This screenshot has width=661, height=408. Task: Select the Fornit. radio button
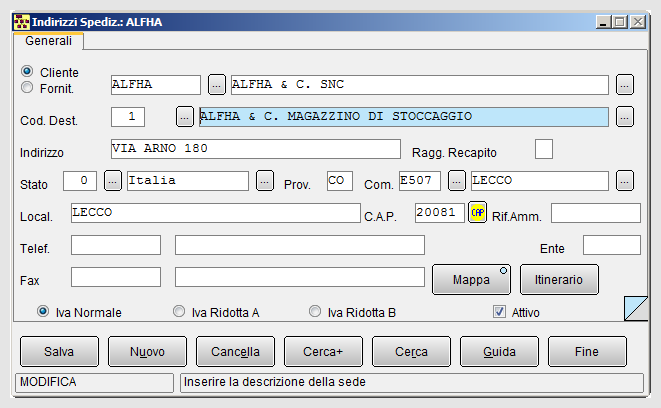27,87
